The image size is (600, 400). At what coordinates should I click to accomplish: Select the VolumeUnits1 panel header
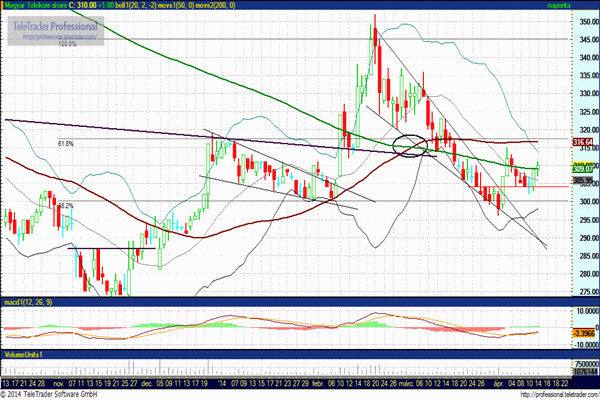pyautogui.click(x=23, y=355)
